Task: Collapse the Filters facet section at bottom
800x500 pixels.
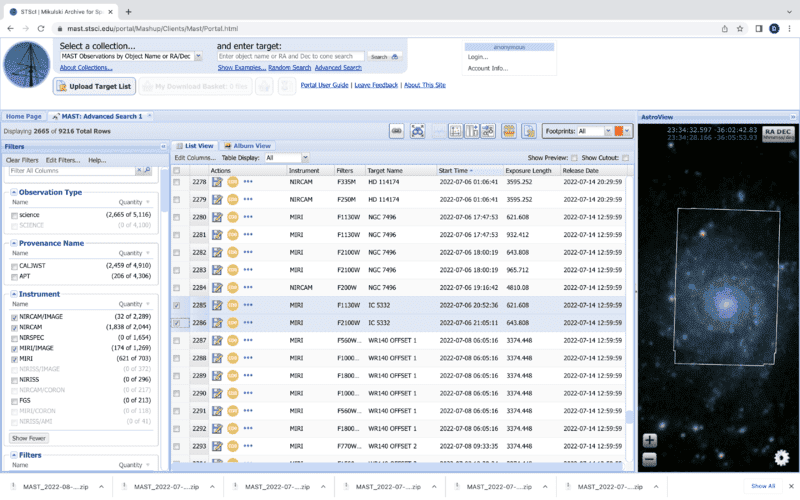Action: coord(14,455)
